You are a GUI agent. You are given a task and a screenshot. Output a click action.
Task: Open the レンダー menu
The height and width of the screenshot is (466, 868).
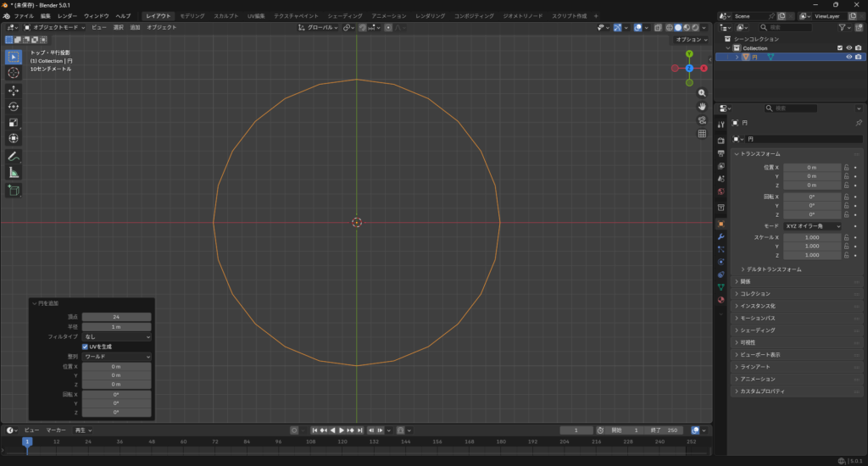[67, 16]
